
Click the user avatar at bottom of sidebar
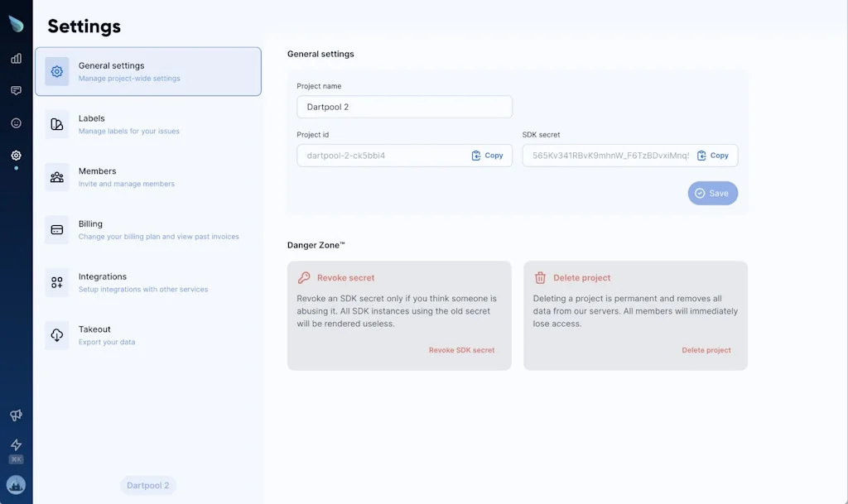pos(16,484)
